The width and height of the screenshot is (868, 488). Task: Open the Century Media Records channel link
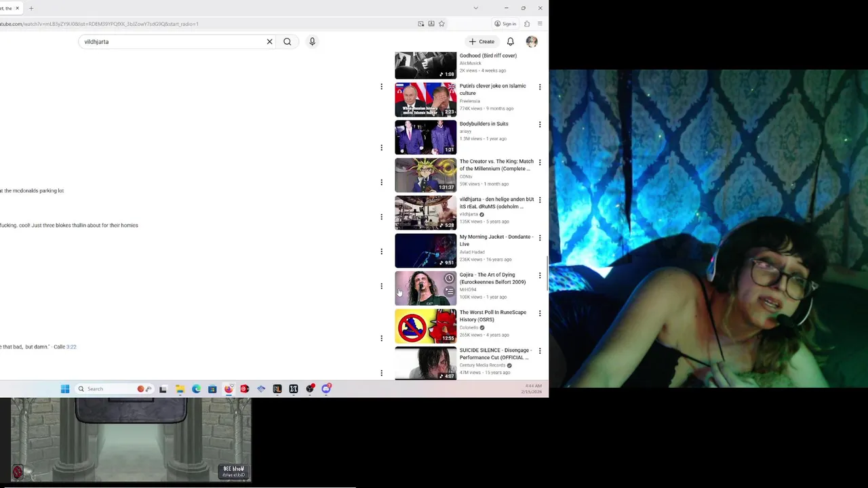(x=482, y=365)
